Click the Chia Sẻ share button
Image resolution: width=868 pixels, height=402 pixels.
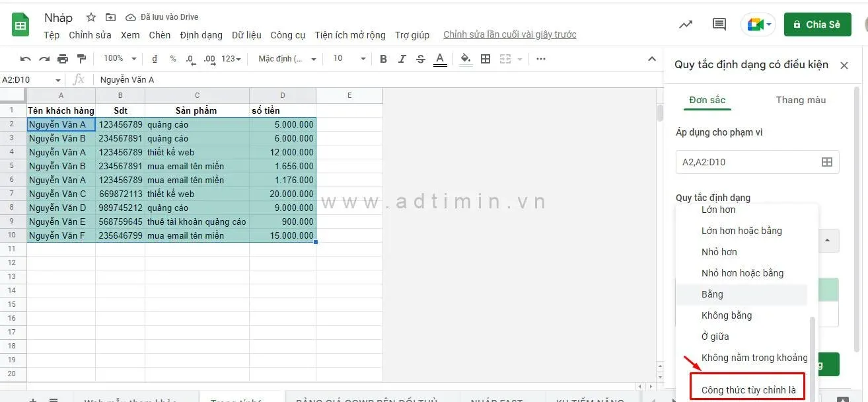817,24
